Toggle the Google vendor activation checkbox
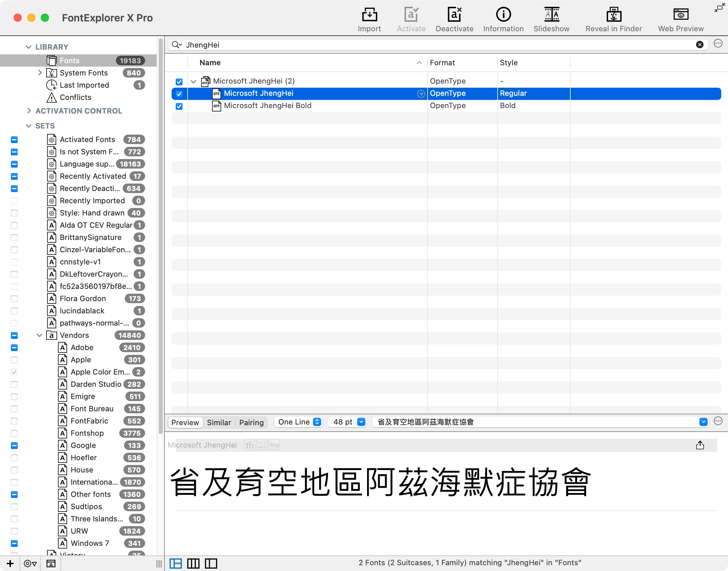This screenshot has height=571, width=728. [x=14, y=446]
